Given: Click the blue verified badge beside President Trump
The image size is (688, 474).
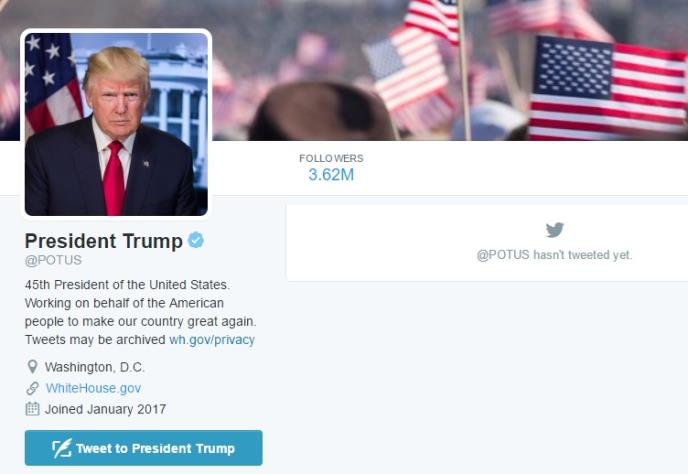Looking at the screenshot, I should (x=196, y=240).
